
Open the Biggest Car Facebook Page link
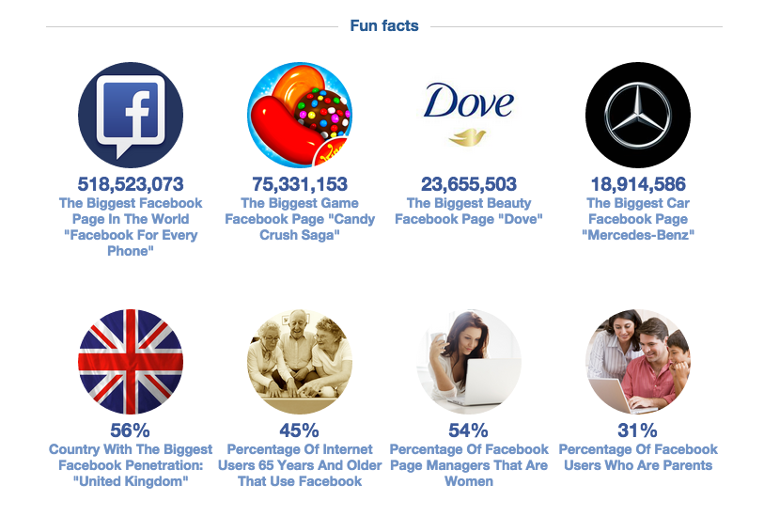(638, 219)
